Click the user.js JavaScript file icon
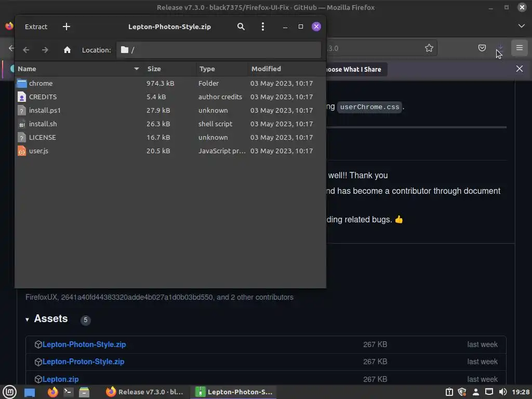This screenshot has width=532, height=399. coord(22,151)
